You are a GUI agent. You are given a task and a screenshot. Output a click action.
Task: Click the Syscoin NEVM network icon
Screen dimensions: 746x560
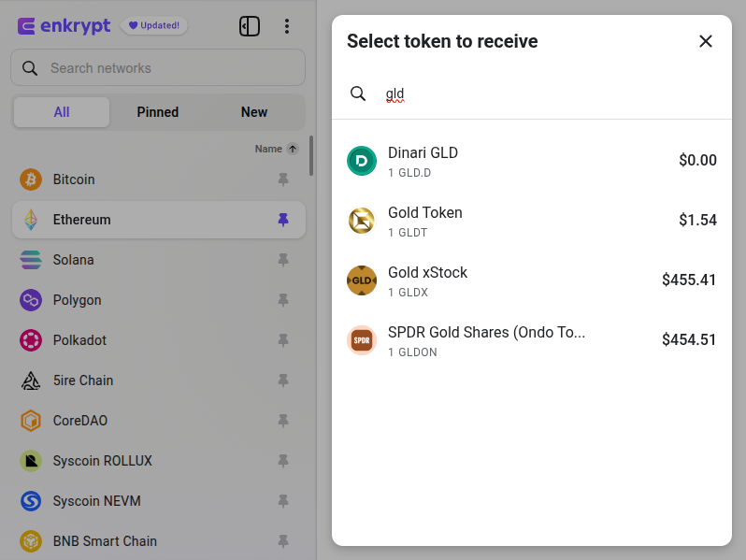tap(31, 501)
